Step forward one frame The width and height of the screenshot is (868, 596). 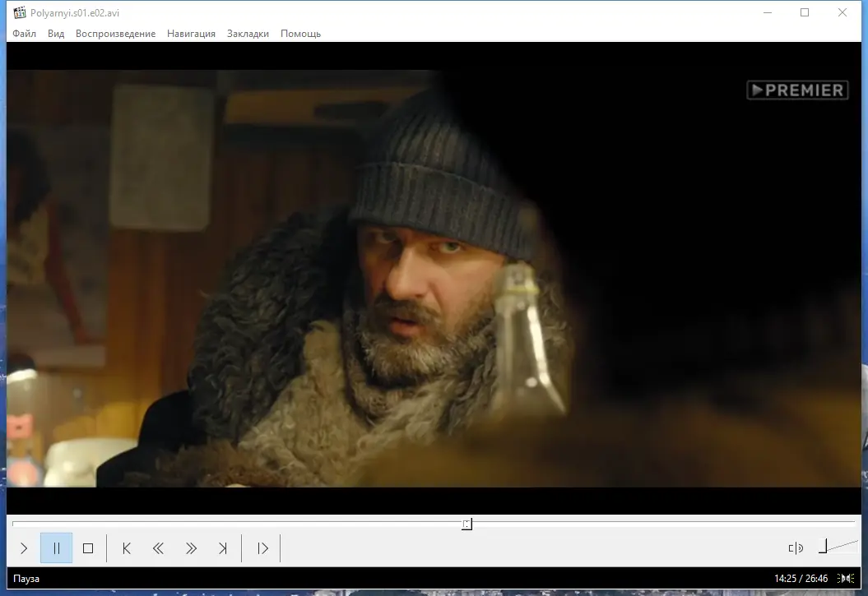pos(262,547)
